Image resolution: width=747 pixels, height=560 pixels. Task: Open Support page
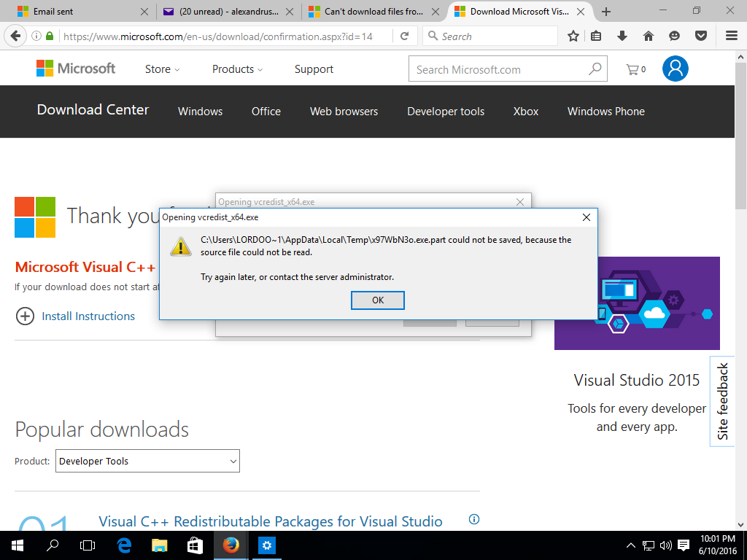[314, 69]
